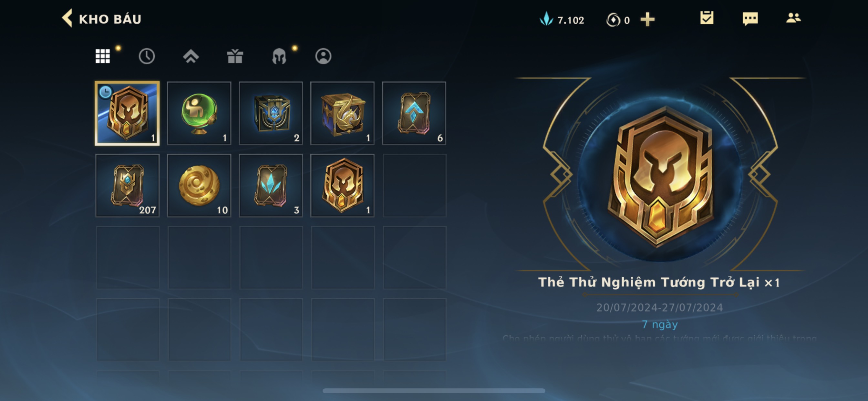Open the profile avatar filter tab
This screenshot has height=401, width=868.
[323, 56]
